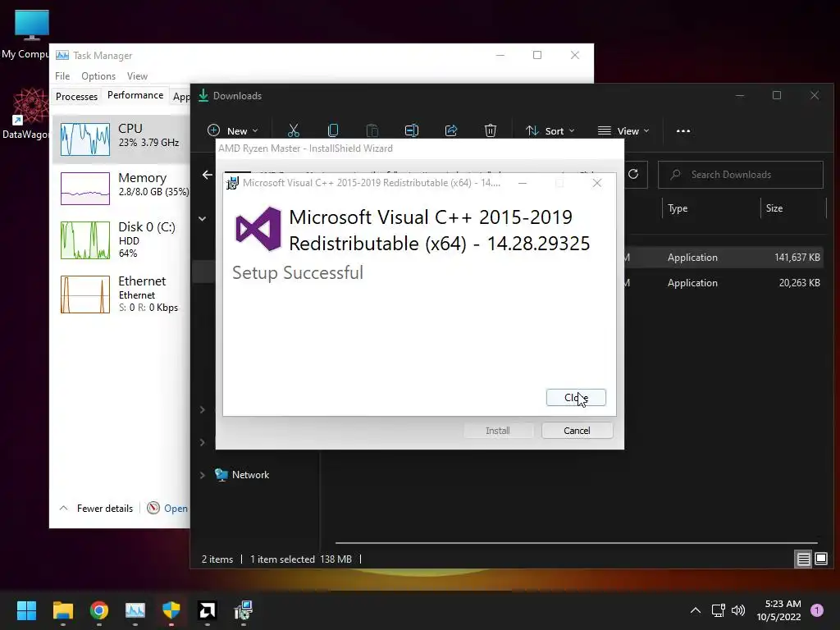840x630 pixels.
Task: Select the 141,637 KB Application row
Action: pyautogui.click(x=726, y=257)
